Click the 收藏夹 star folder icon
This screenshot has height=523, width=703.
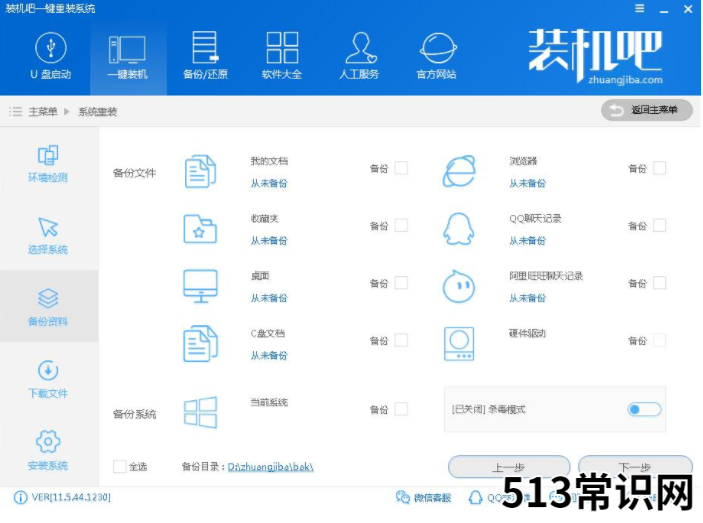click(x=200, y=229)
